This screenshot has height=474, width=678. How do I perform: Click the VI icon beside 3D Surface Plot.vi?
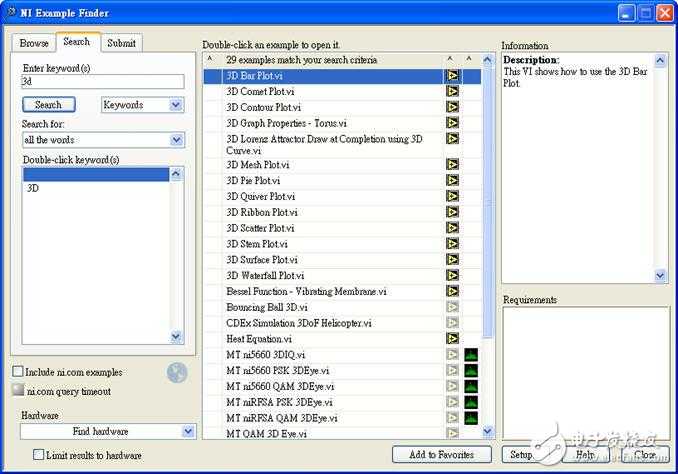(x=452, y=259)
